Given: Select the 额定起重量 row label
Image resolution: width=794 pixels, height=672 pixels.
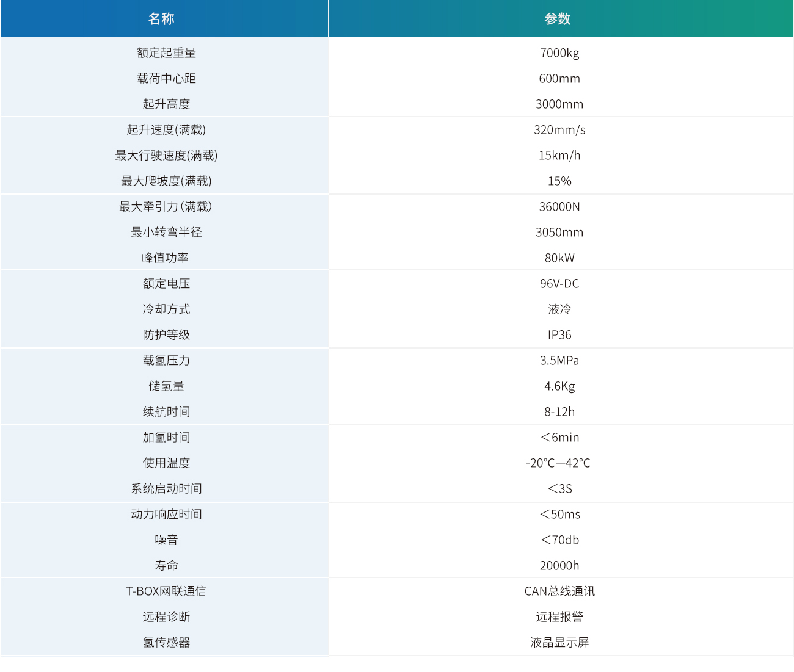Looking at the screenshot, I should point(166,53).
